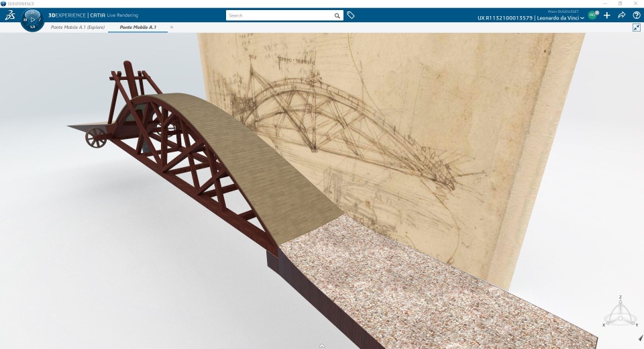Click the 3DEXPERIENCE | CATIA Live Rendering title

pos(93,15)
